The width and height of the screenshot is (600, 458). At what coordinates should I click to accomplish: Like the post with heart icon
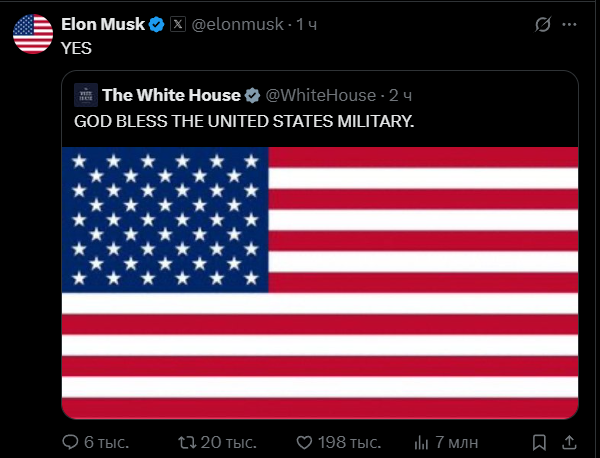pyautogui.click(x=306, y=441)
